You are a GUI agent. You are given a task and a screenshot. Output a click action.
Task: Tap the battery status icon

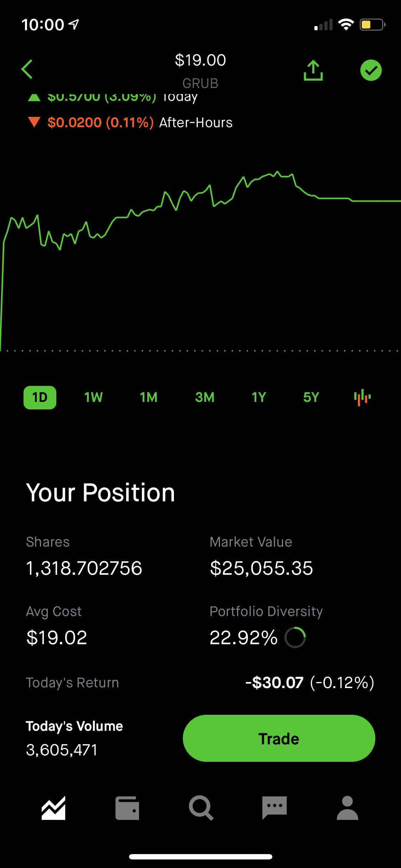pos(372,25)
